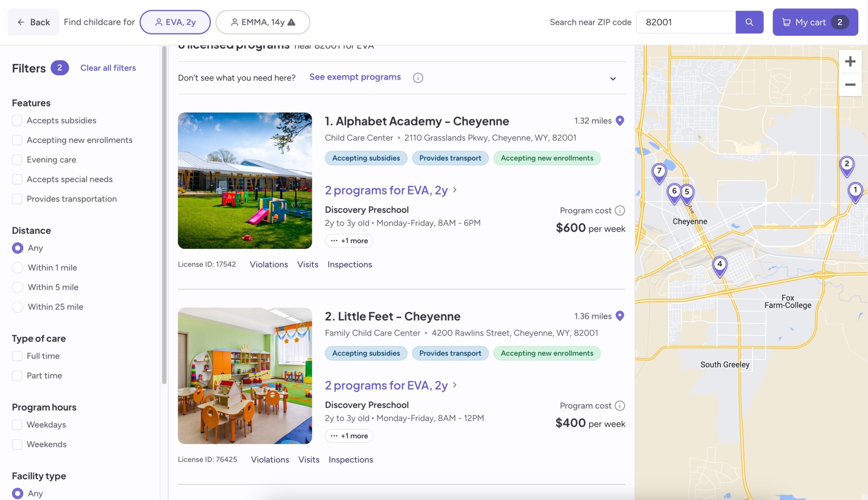This screenshot has height=500, width=868.
Task: Expand the exempt programs section chevron
Action: point(613,79)
